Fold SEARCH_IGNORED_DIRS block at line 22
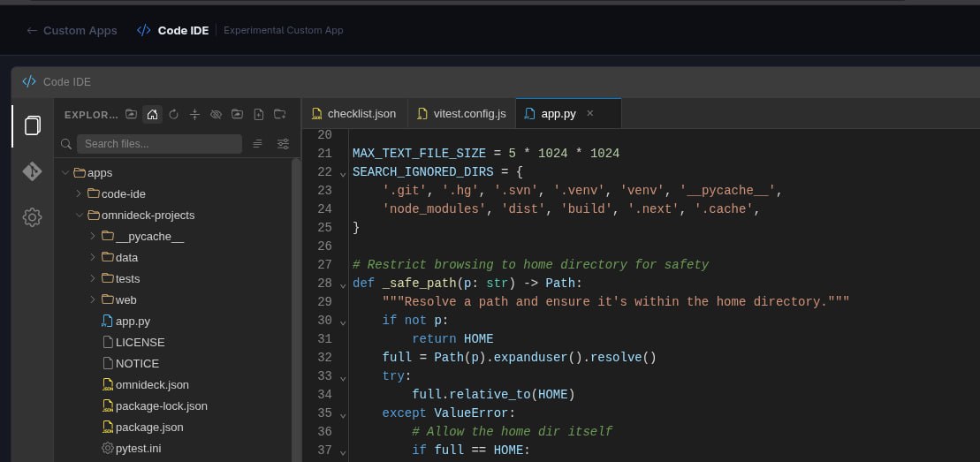The image size is (980, 462). 343,174
